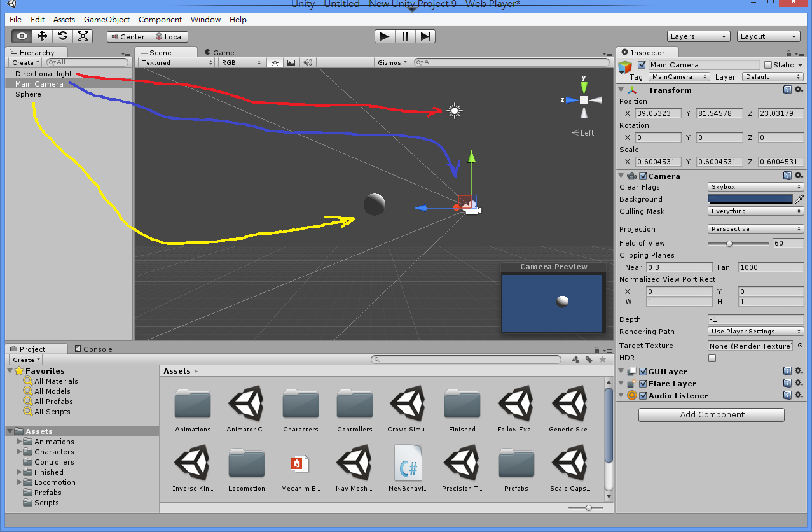Select the Scale tool
The image size is (812, 532).
83,36
